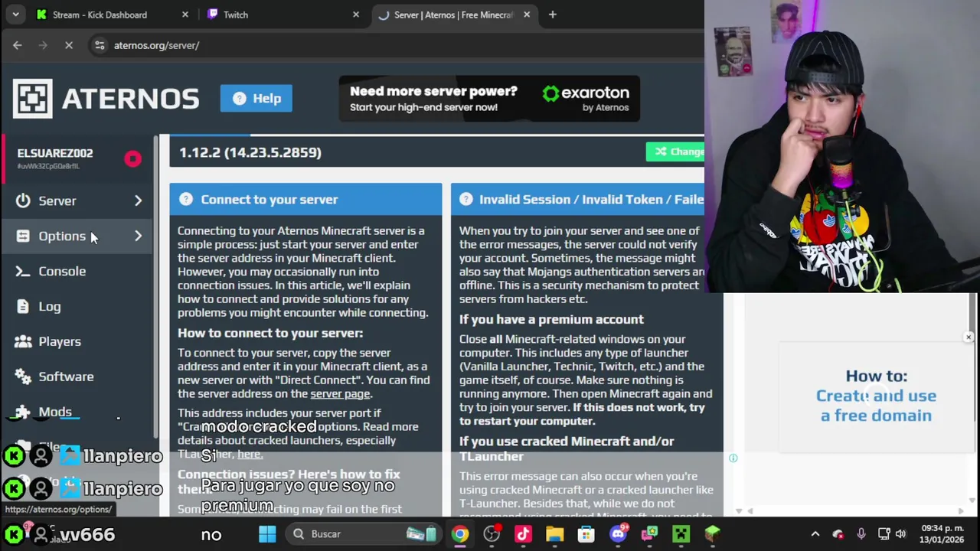
Task: Open the Server menu item
Action: 57,201
